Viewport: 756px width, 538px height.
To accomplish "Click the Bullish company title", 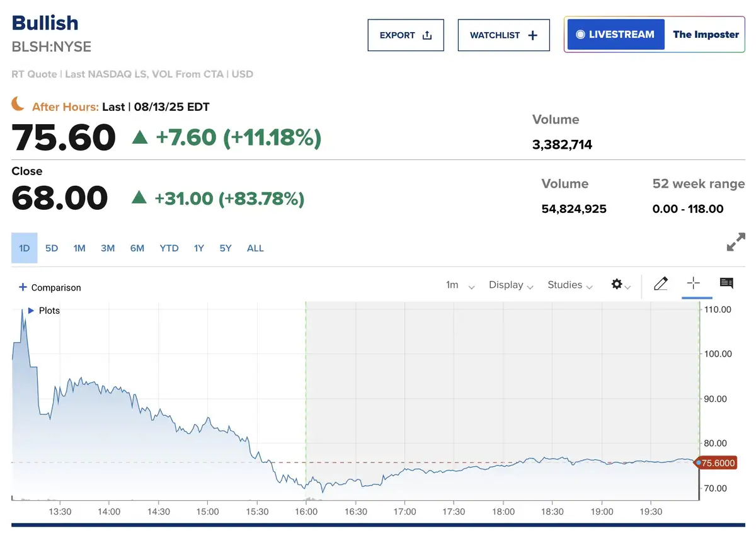I will 45,23.
